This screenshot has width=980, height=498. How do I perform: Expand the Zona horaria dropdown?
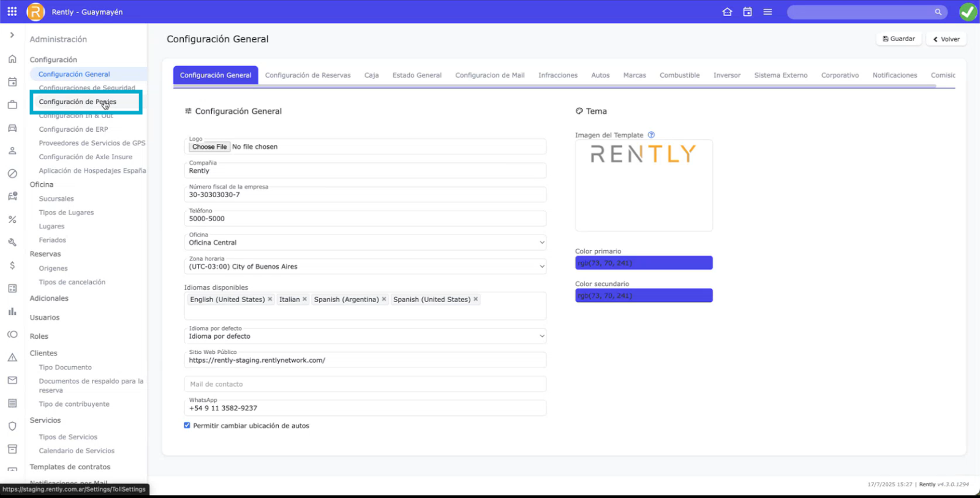click(x=365, y=266)
